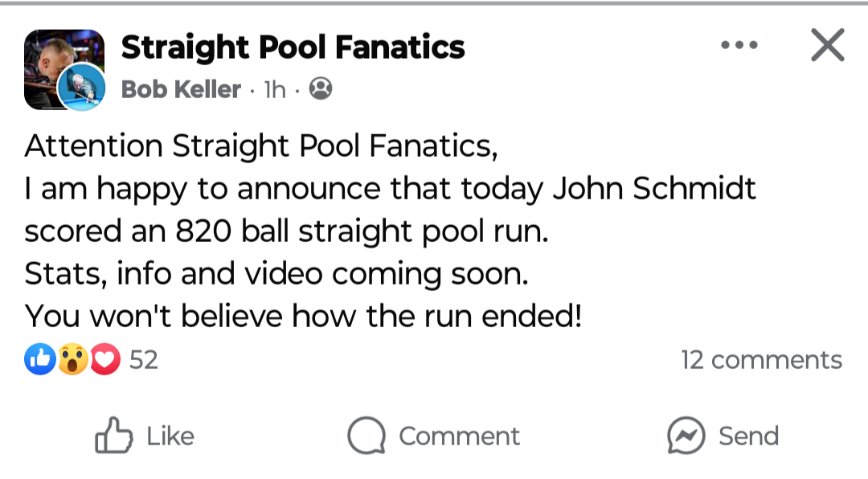The width and height of the screenshot is (868, 479).
Task: Click Bob Keller's circular profile picture
Action: pos(81,86)
